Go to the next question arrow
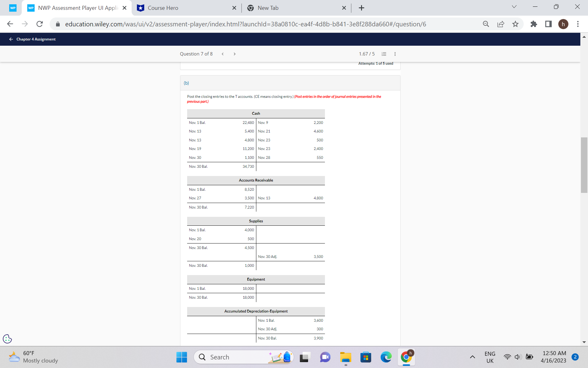Image resolution: width=588 pixels, height=368 pixels. point(235,54)
